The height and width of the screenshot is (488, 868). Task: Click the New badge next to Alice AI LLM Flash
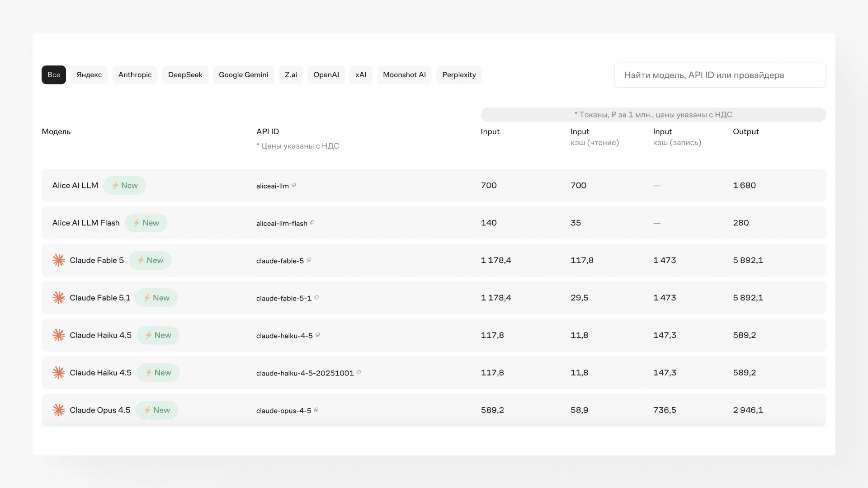click(x=146, y=223)
